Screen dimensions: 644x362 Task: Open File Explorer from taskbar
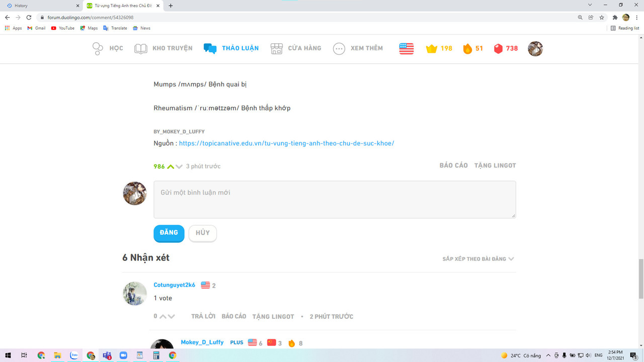coord(57,355)
